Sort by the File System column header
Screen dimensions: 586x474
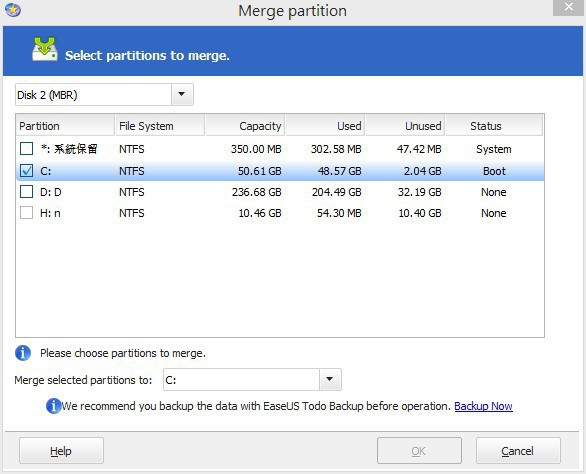pyautogui.click(x=160, y=126)
